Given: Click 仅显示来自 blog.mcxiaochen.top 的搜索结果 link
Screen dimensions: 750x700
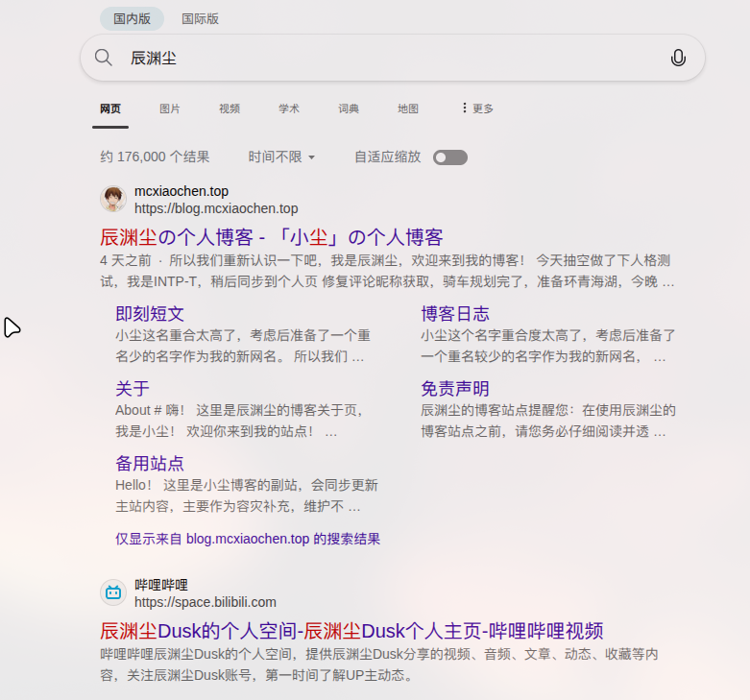Looking at the screenshot, I should point(248,539).
